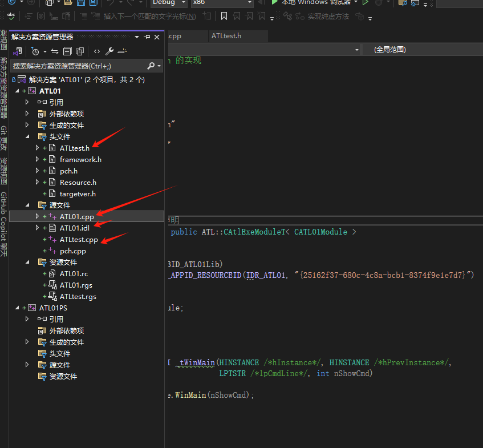
Task: Toggle Preview Selected Items icon
Action: tap(122, 51)
